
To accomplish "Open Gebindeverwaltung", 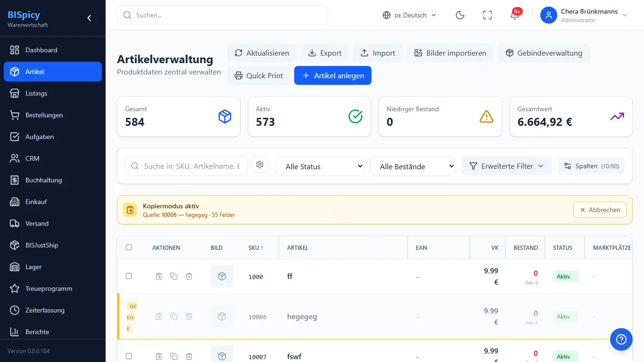I will 544,53.
